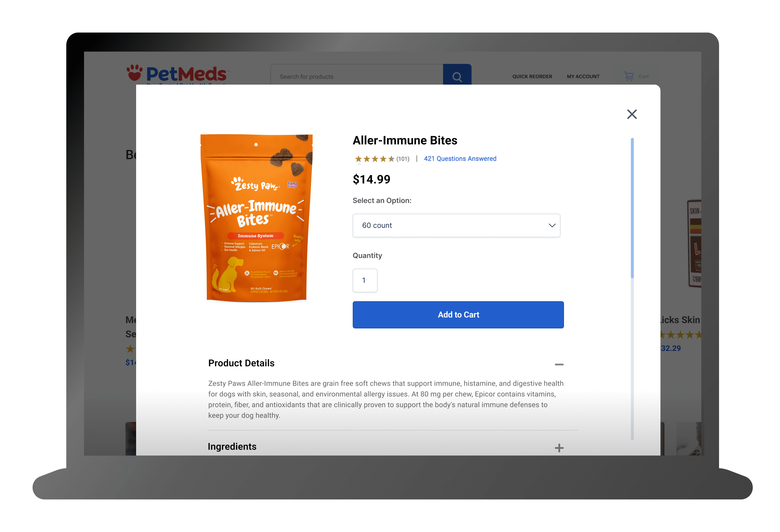The image size is (780, 532).
Task: Add Aller-Immune Bites to cart
Action: [458, 315]
